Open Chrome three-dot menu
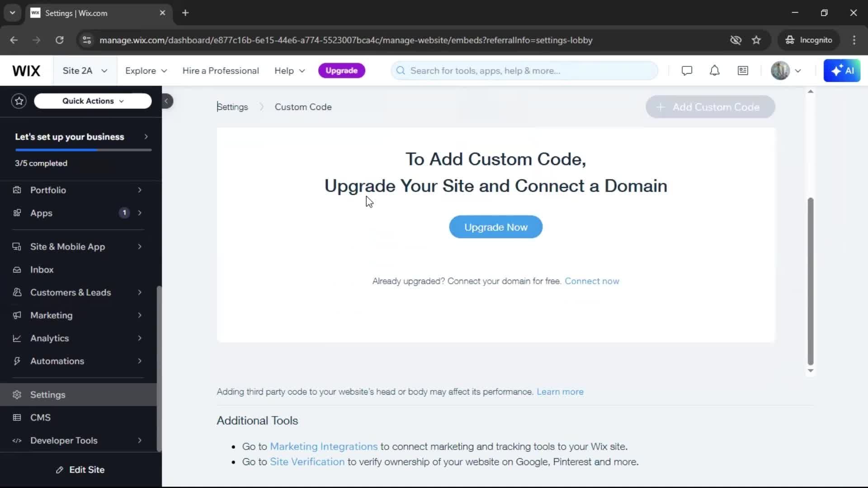868x488 pixels. pos(854,40)
